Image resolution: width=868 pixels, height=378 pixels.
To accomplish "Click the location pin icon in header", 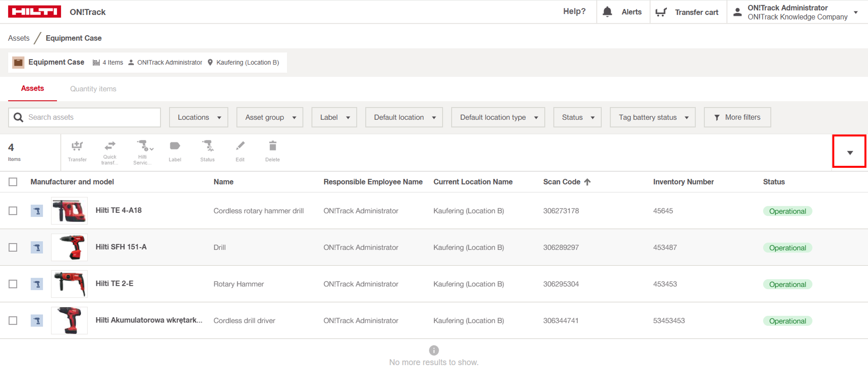I will tap(210, 62).
